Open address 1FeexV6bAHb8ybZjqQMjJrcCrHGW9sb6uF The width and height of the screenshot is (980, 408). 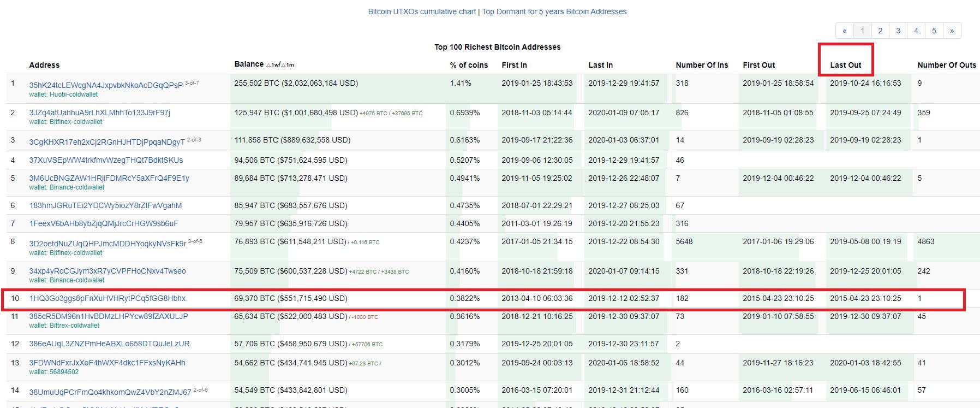[x=104, y=223]
